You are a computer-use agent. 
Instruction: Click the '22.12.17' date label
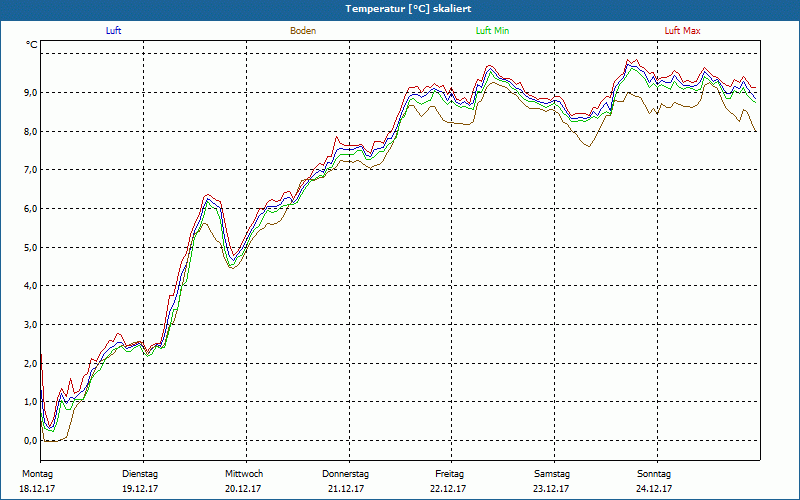point(448,489)
